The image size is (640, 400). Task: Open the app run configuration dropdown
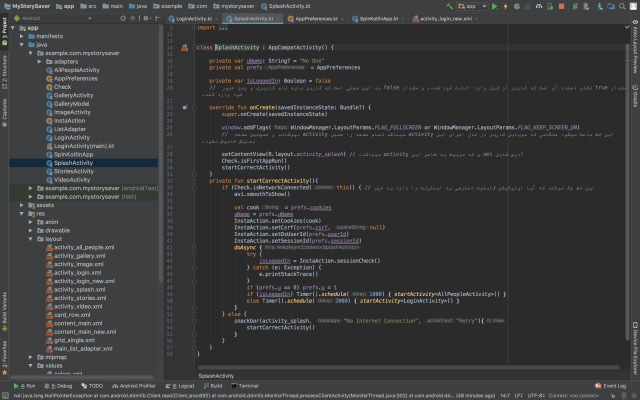(x=472, y=6)
